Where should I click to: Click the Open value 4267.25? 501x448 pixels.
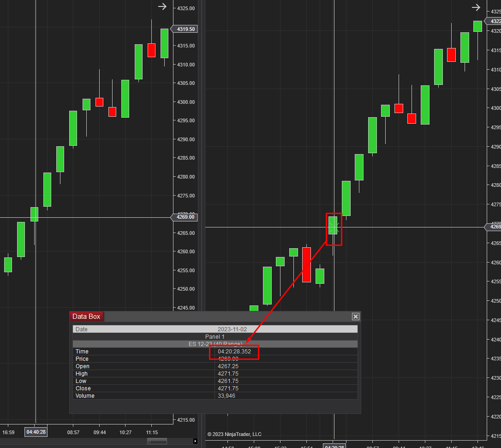pos(228,366)
